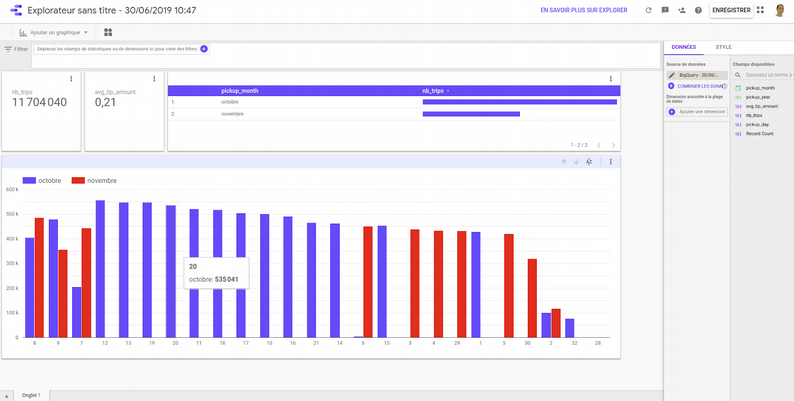The width and height of the screenshot is (794, 401).
Task: Click the drill-down lightning icon above chart
Action: [x=588, y=161]
